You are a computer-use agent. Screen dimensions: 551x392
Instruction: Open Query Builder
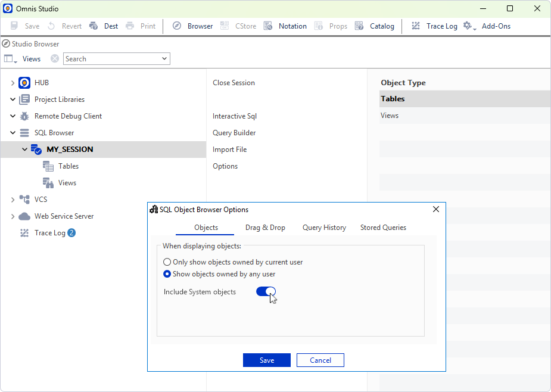coord(234,133)
